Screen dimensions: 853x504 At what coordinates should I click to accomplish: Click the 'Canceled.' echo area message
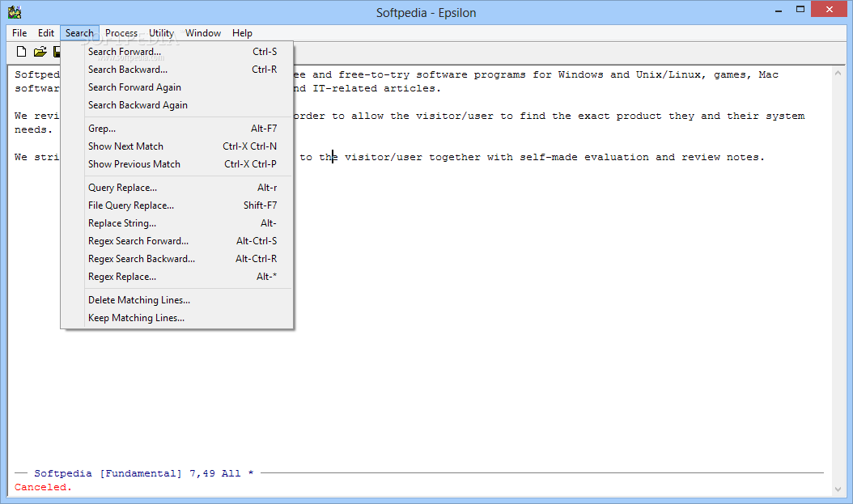(43, 487)
